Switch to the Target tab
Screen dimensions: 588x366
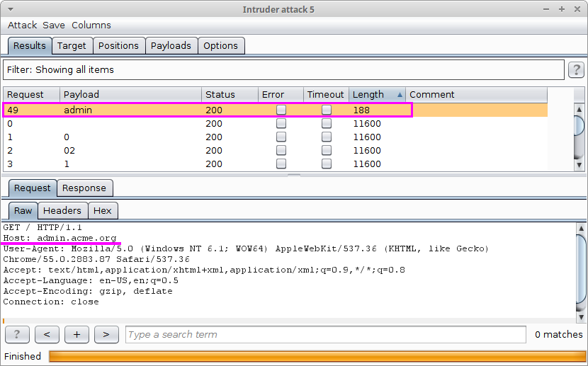[x=72, y=46]
